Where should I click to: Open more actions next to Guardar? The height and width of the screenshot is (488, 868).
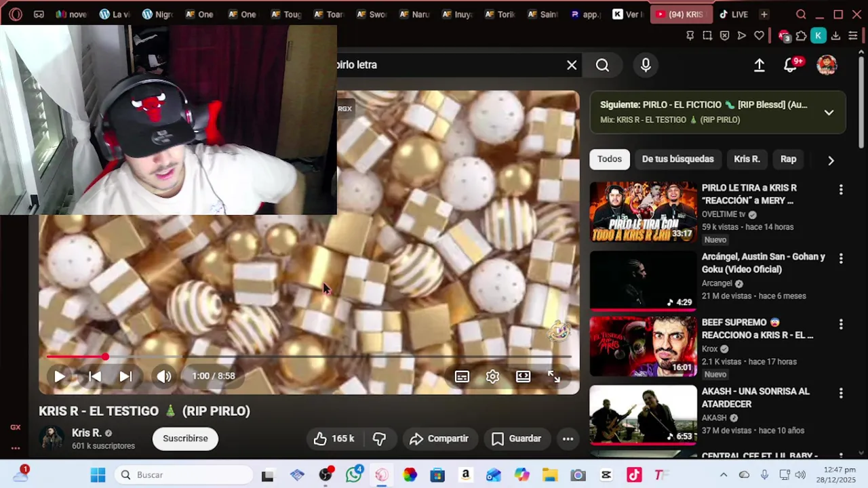pyautogui.click(x=568, y=439)
